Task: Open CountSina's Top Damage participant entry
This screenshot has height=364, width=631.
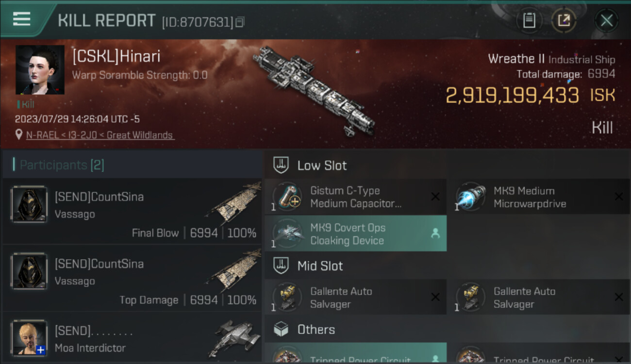Action: point(132,278)
